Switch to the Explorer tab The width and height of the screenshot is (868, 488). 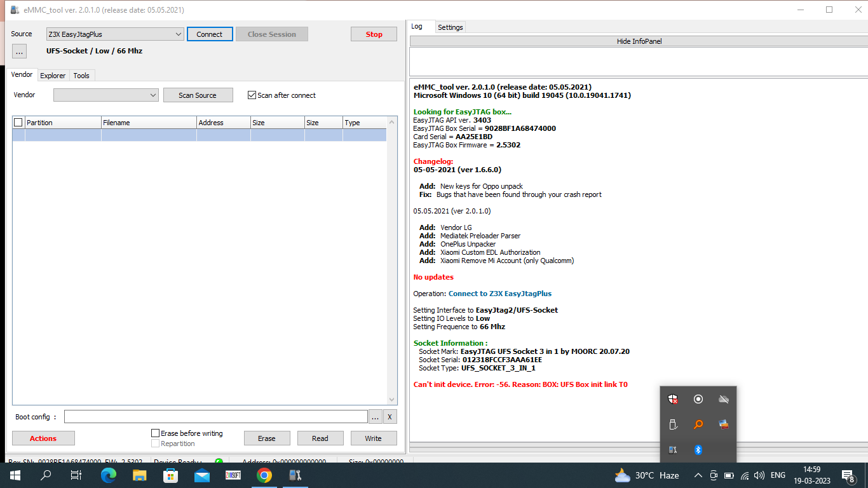53,76
